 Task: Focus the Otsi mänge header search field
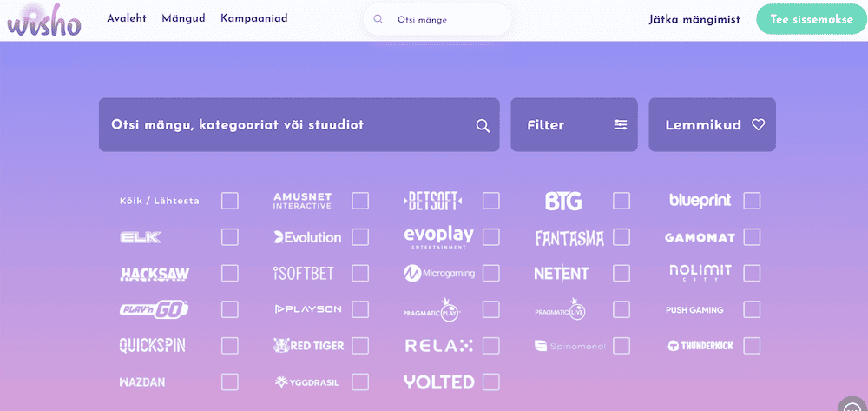(x=437, y=20)
